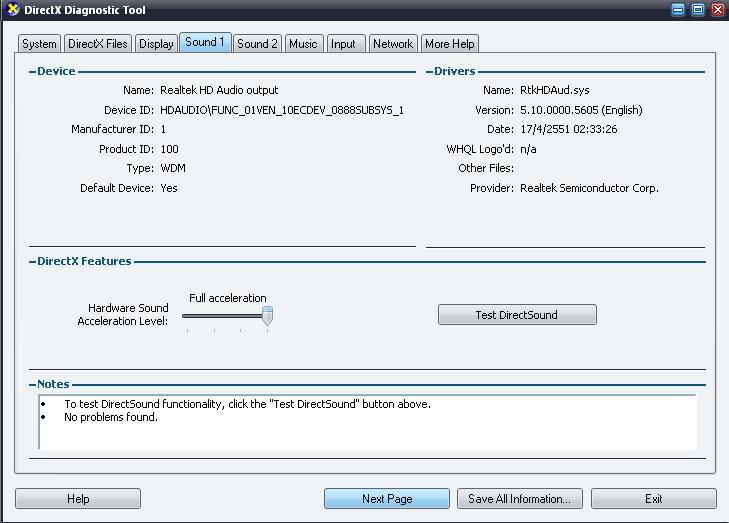The image size is (729, 523).
Task: Open the More Help tab
Action: [x=450, y=44]
